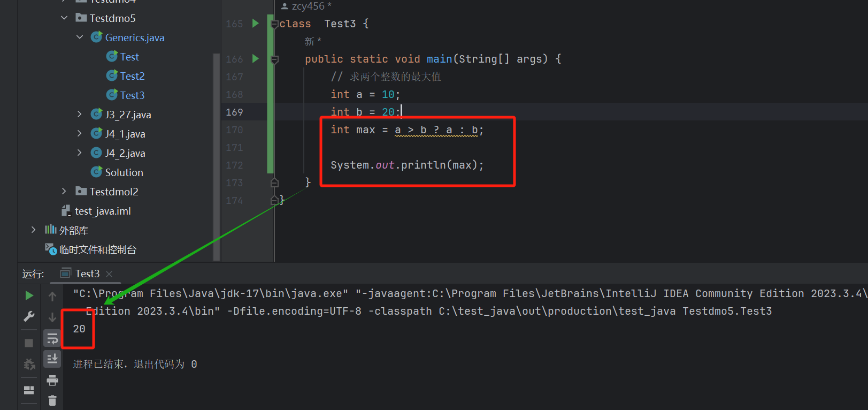Click the up-stack-trace arrow icon
This screenshot has width=868, height=410.
pos(52,296)
